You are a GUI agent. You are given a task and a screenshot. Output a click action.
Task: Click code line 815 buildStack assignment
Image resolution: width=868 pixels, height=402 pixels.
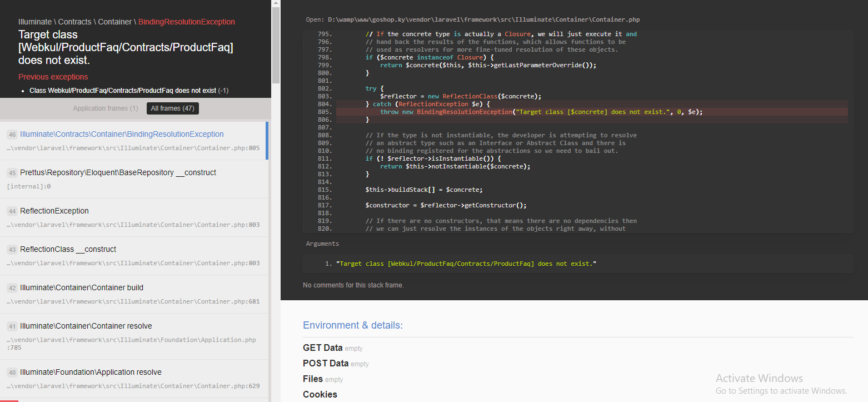(x=424, y=190)
